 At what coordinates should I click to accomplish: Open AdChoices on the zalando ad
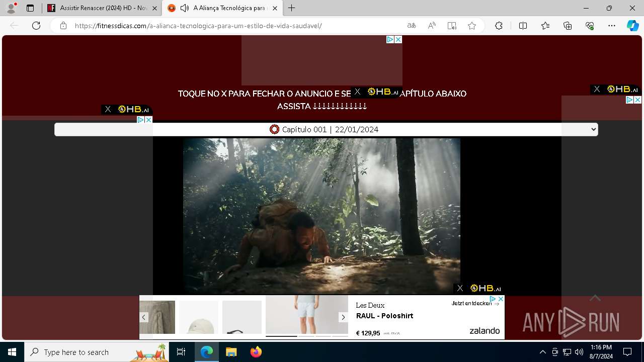(493, 299)
